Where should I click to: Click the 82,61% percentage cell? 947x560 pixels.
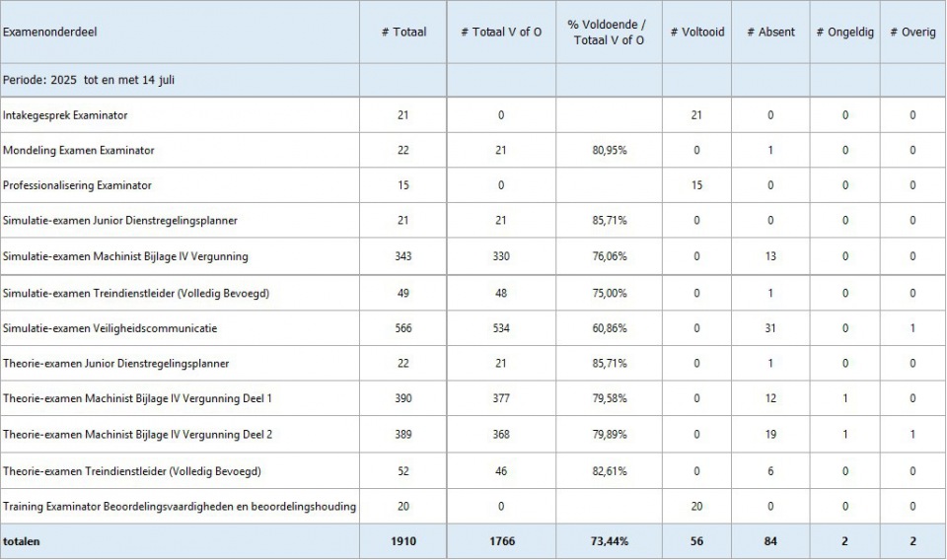[610, 471]
